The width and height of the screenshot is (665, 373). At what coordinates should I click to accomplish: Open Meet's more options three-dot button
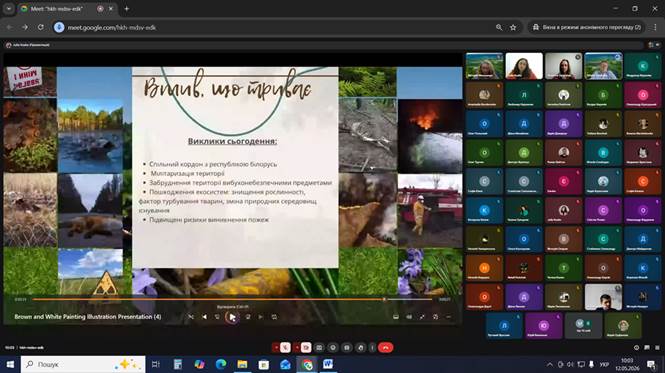click(x=372, y=348)
